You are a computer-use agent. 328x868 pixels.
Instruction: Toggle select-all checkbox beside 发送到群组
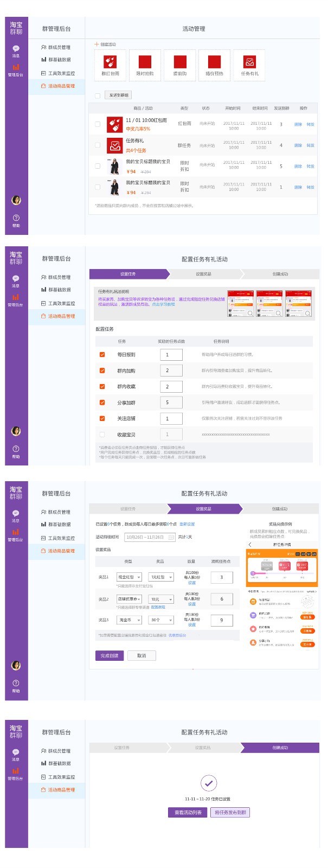[x=98, y=95]
